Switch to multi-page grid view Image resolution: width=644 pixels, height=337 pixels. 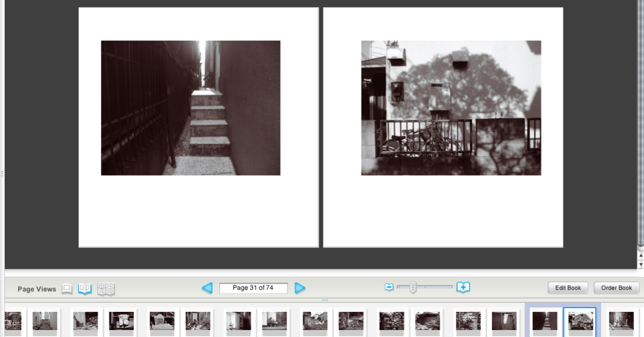pyautogui.click(x=106, y=289)
